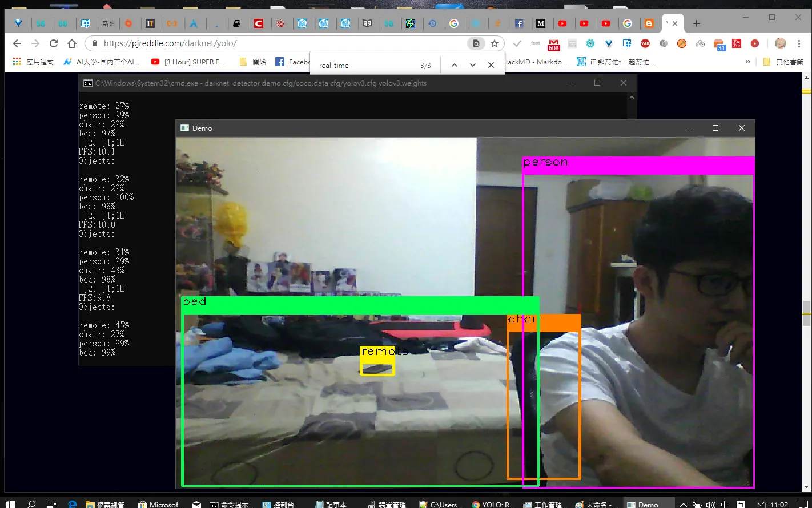Open a new browser tab
The height and width of the screenshot is (508, 812).
[696, 23]
